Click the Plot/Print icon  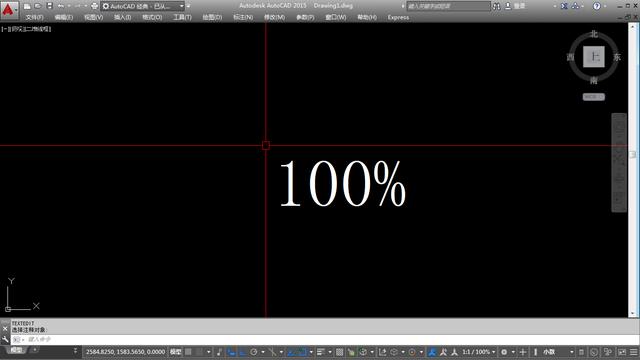94,6
